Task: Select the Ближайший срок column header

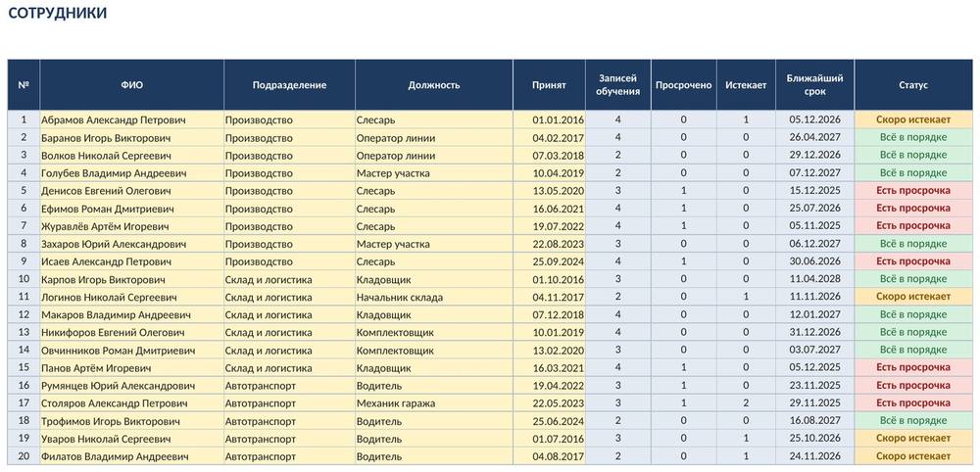Action: (815, 85)
